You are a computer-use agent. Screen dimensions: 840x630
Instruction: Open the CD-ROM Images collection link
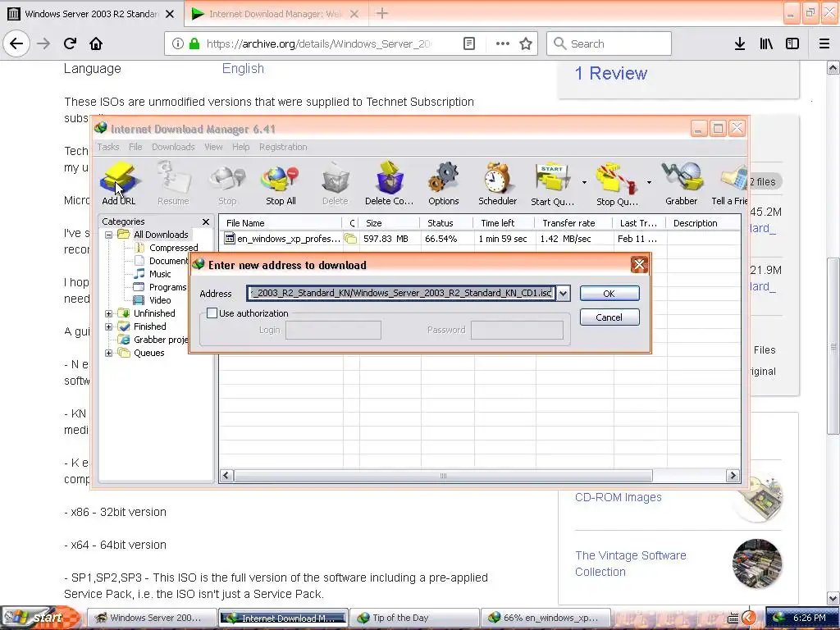619,497
